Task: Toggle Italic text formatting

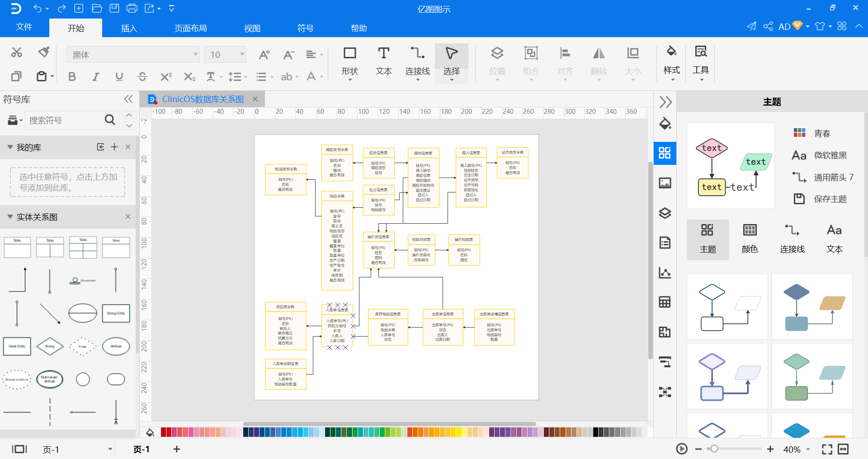Action: click(95, 77)
